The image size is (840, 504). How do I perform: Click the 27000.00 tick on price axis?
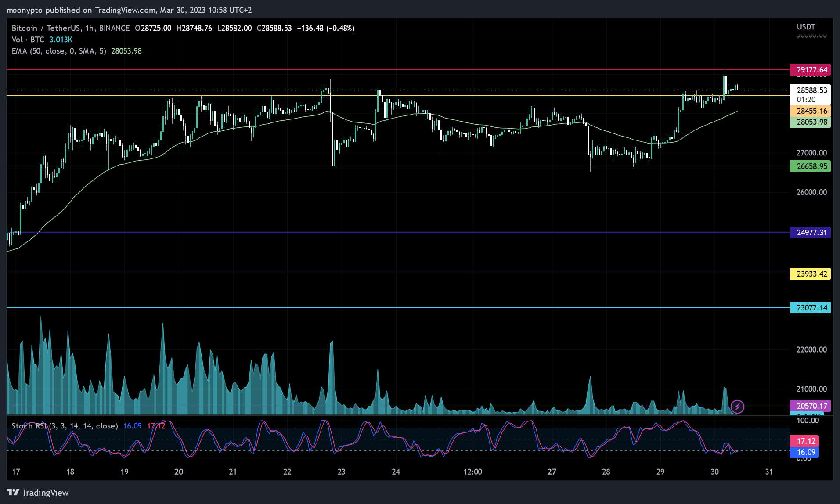click(x=811, y=153)
